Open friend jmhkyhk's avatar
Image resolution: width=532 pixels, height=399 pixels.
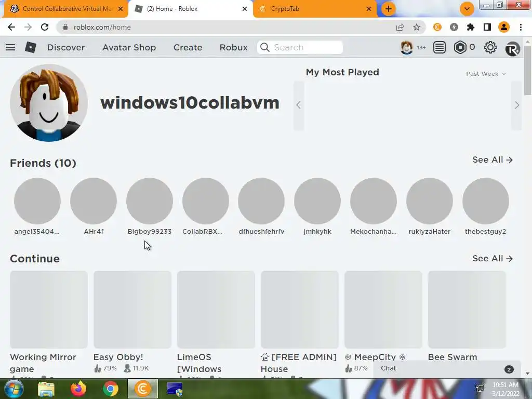(x=317, y=201)
